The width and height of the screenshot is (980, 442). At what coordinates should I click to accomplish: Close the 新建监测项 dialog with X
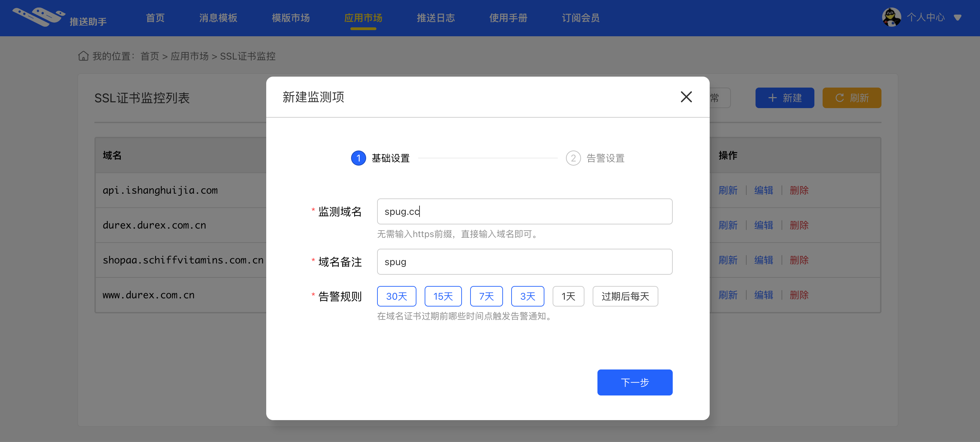(686, 96)
